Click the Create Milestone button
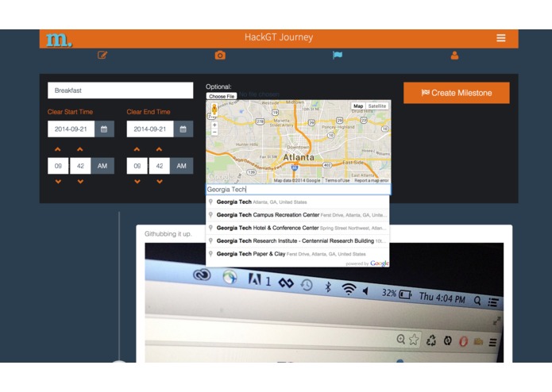Image resolution: width=552 pixels, height=392 pixels. click(x=456, y=93)
